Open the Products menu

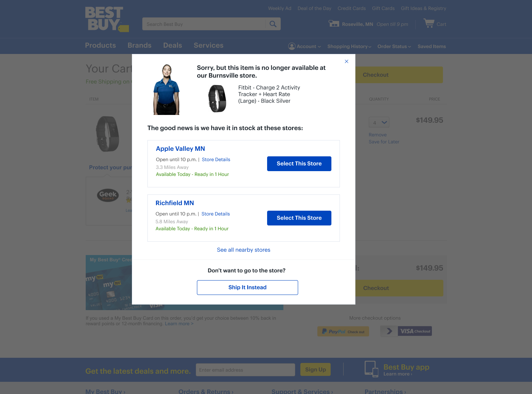(x=100, y=45)
